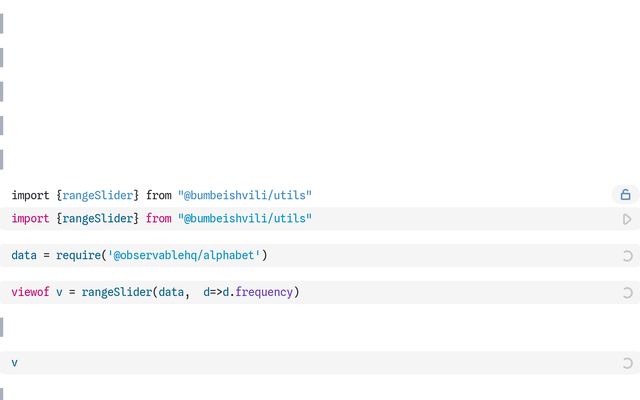This screenshot has height=400, width=640.
Task: Select the topmost gray cell marker
Action: coord(2,24)
